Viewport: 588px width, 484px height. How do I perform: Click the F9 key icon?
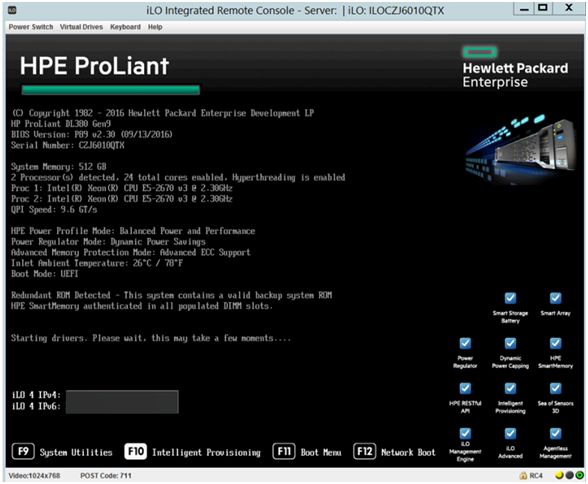23,451
